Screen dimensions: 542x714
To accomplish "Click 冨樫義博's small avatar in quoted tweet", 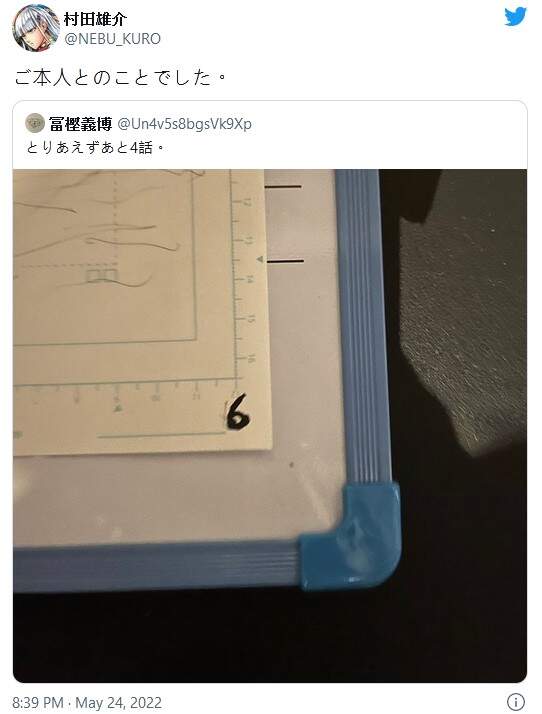I will click(x=35, y=123).
